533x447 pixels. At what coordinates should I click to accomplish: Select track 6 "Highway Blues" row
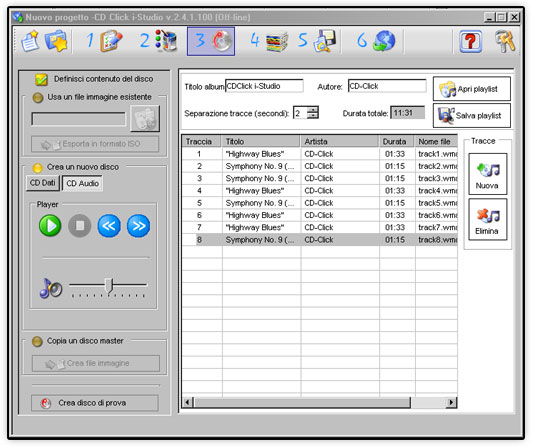pyautogui.click(x=320, y=216)
